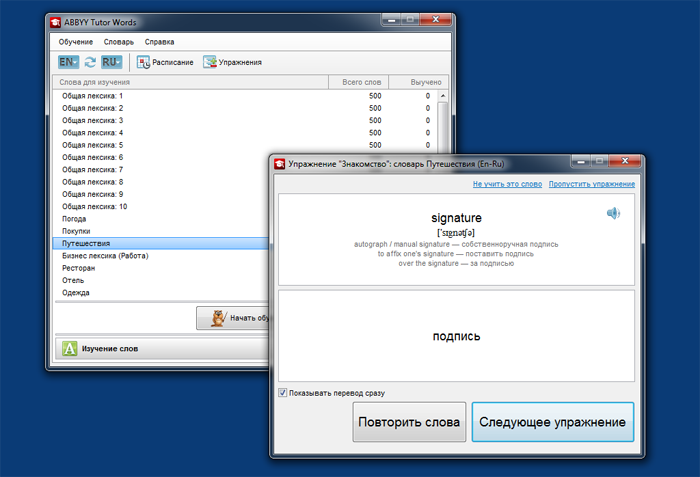This screenshot has height=477, width=700.
Task: Click the green A icon by Изучение слов
Action: 70,349
